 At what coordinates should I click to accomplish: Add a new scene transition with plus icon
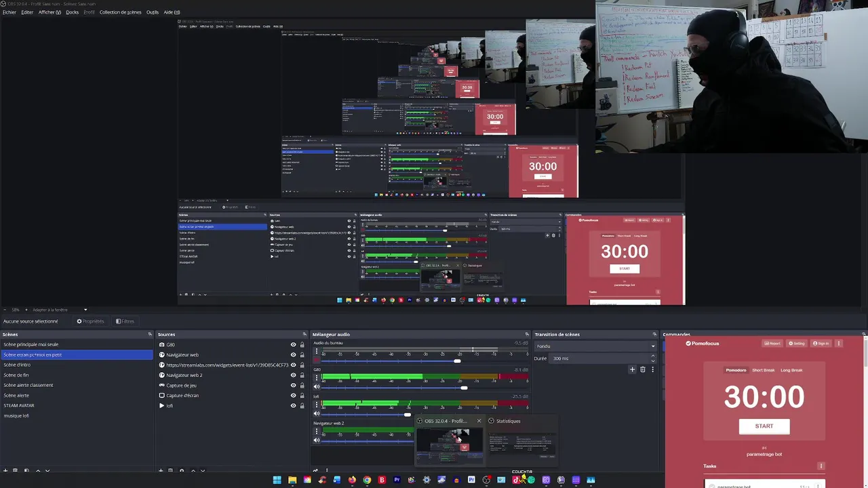click(632, 369)
